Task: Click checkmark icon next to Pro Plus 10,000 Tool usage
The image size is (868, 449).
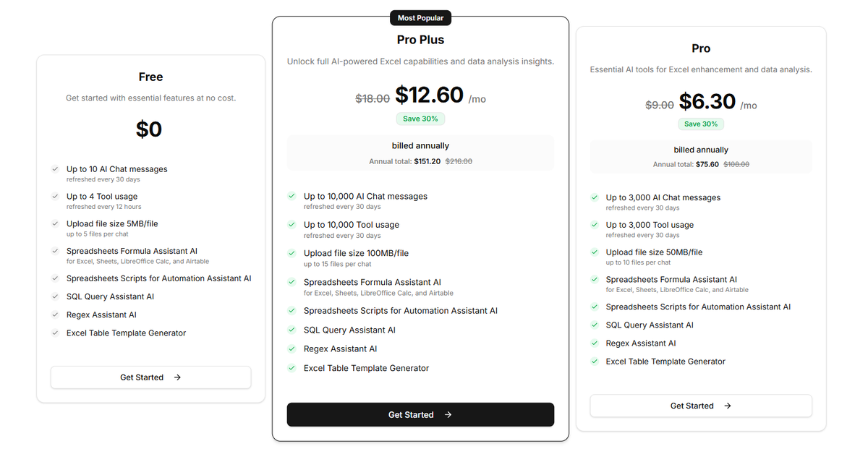Action: tap(292, 225)
